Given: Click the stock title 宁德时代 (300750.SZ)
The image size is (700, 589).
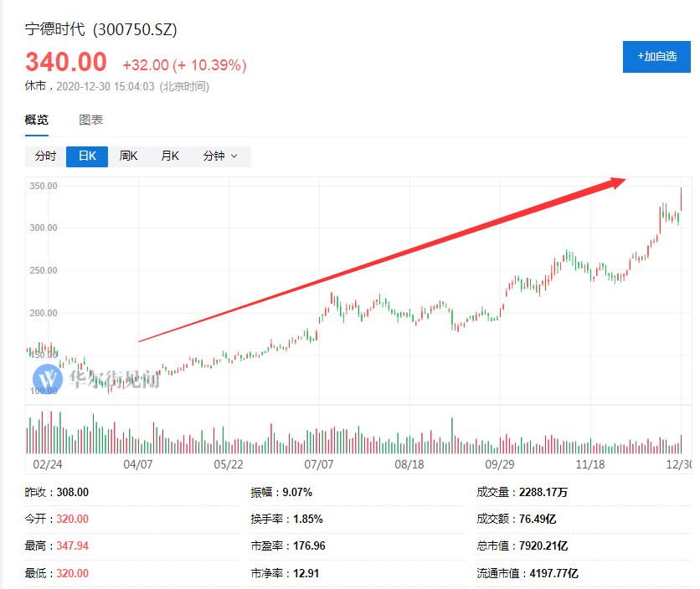Looking at the screenshot, I should [100, 29].
